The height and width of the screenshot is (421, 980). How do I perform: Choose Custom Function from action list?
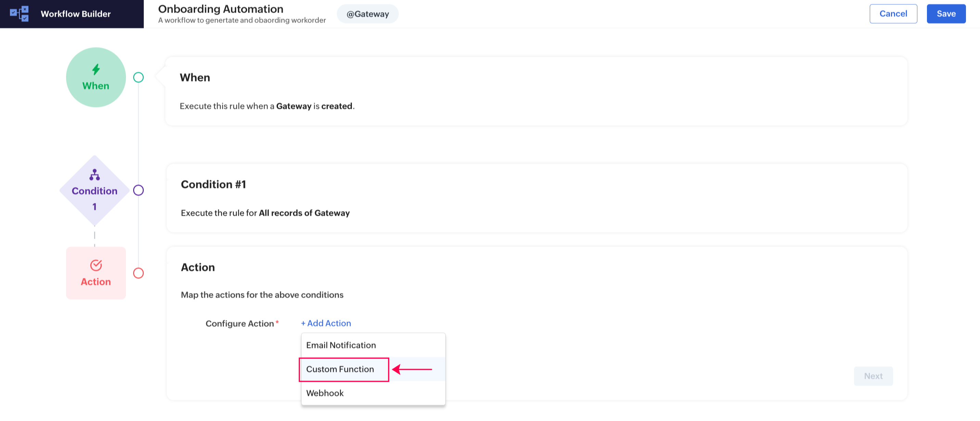pos(340,369)
